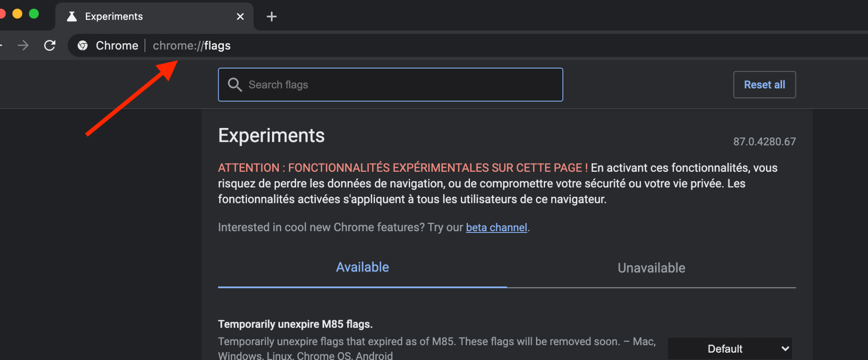Reload the chrome://flags page
868x360 pixels.
pos(50,45)
